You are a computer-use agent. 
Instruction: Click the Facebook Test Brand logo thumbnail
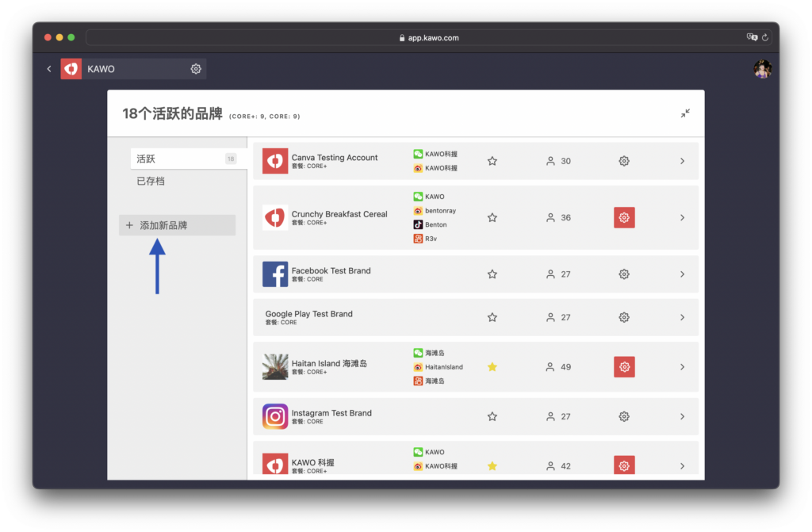[275, 274]
